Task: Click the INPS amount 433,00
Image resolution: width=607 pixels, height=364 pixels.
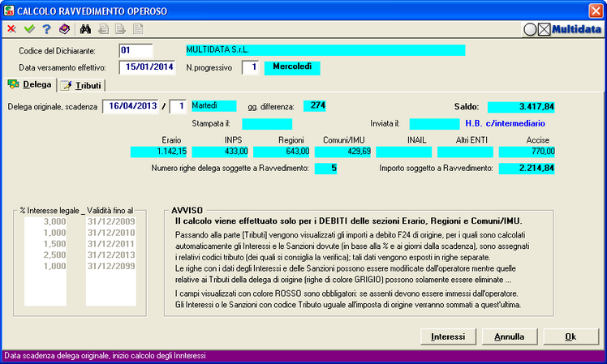Action: pyautogui.click(x=220, y=152)
